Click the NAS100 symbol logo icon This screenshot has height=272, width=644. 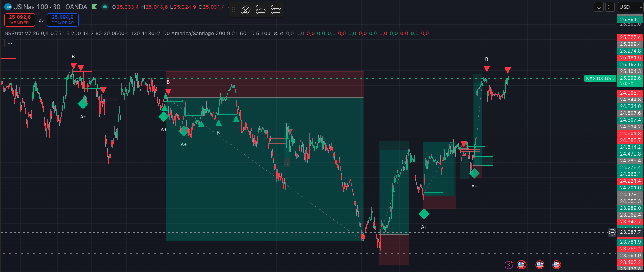(8, 7)
